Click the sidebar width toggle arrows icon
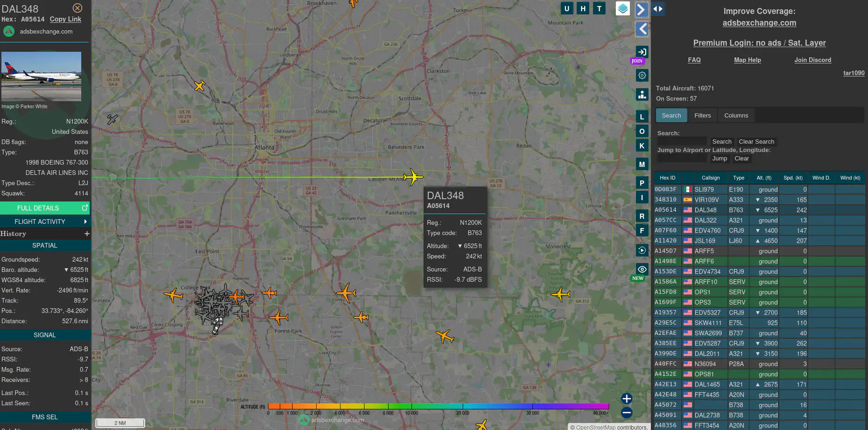The image size is (868, 430). pyautogui.click(x=657, y=8)
